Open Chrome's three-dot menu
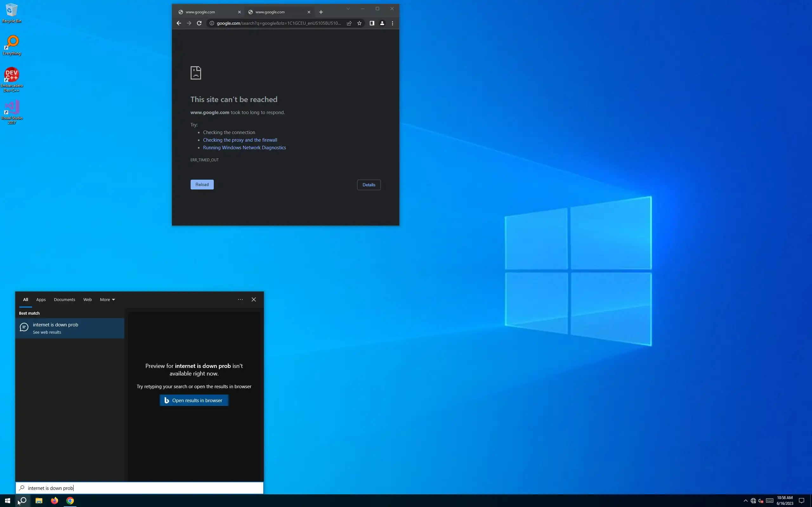The height and width of the screenshot is (507, 812). click(392, 23)
